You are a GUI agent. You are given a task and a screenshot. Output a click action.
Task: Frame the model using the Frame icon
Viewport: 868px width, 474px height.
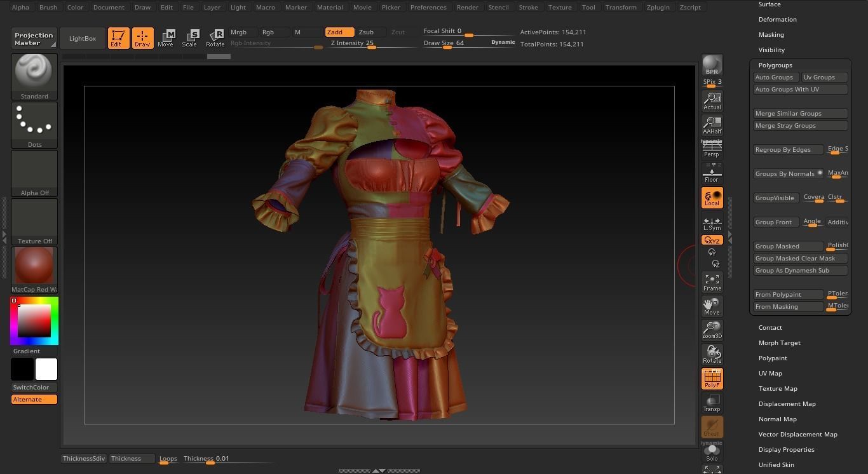(712, 281)
